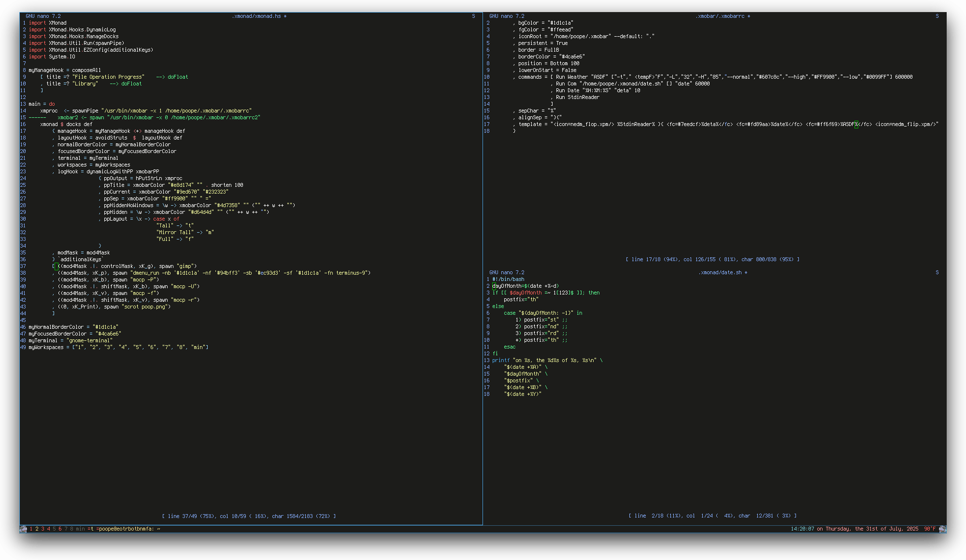This screenshot has width=966, height=560.
Task: Click 'main = do' in xmonad.hs
Action: point(42,104)
